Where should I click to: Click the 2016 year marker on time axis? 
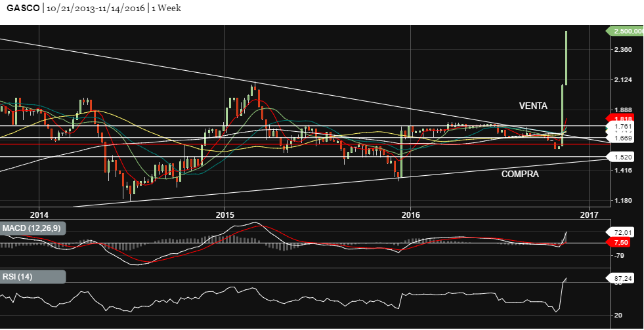410,215
